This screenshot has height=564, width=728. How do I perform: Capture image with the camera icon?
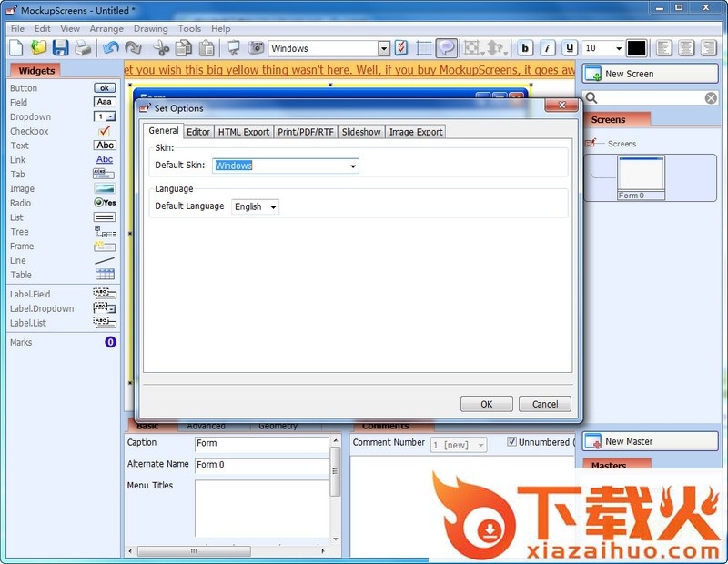tap(256, 48)
